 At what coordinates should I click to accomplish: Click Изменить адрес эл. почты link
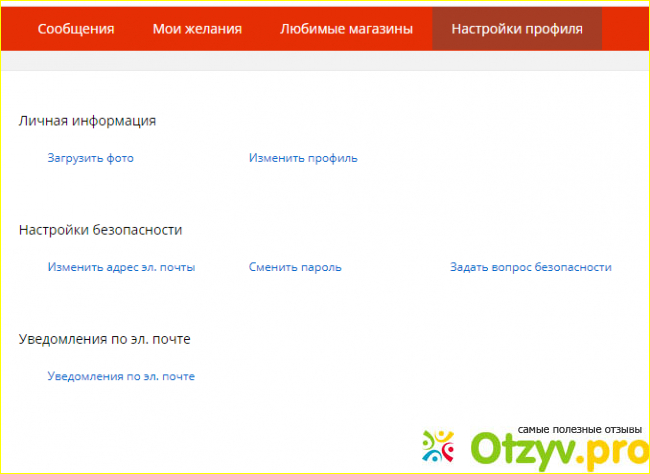(x=121, y=267)
